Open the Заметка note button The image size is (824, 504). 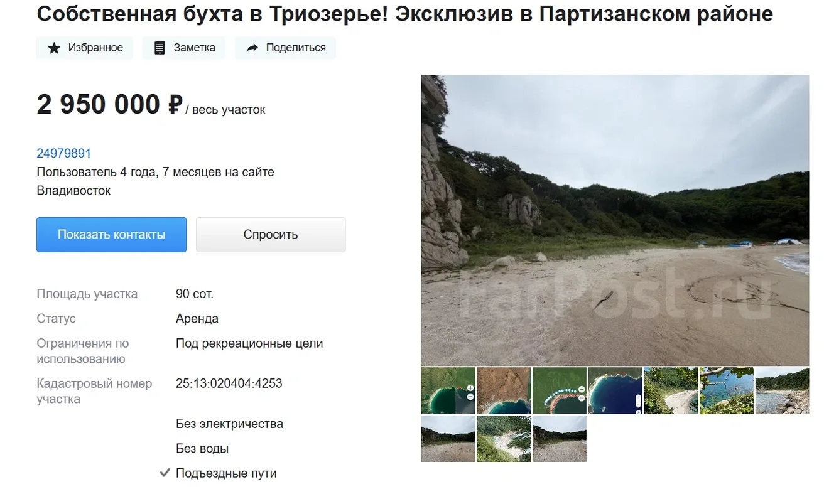click(x=184, y=48)
